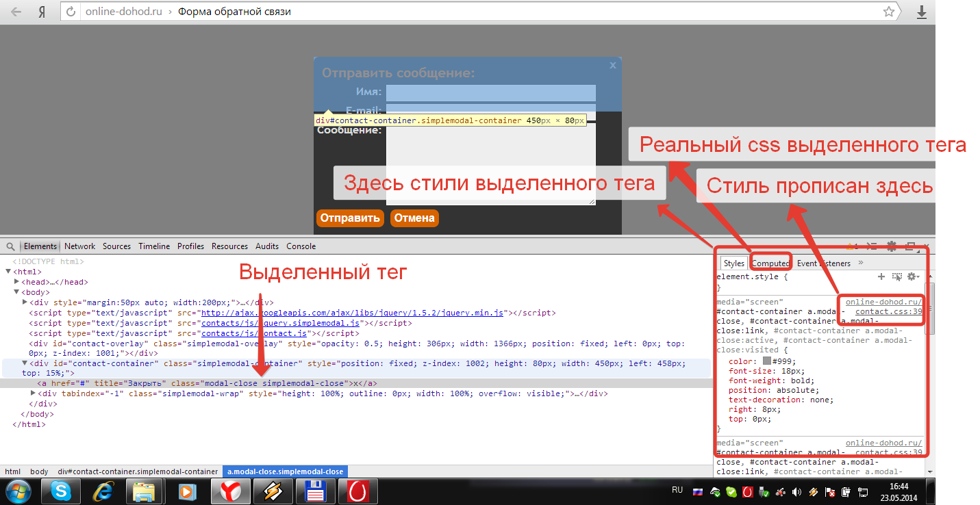
Task: Click the #999 color swatch
Action: 767,361
